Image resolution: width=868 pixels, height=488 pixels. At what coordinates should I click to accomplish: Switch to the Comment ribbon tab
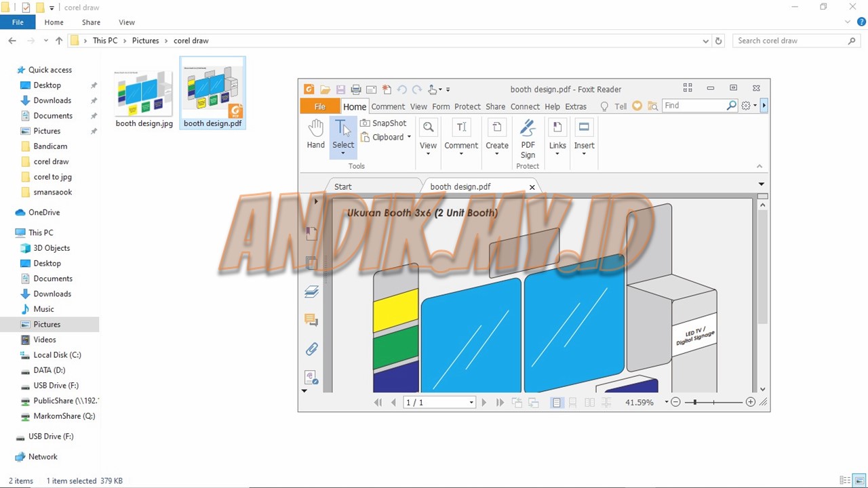[x=388, y=106]
